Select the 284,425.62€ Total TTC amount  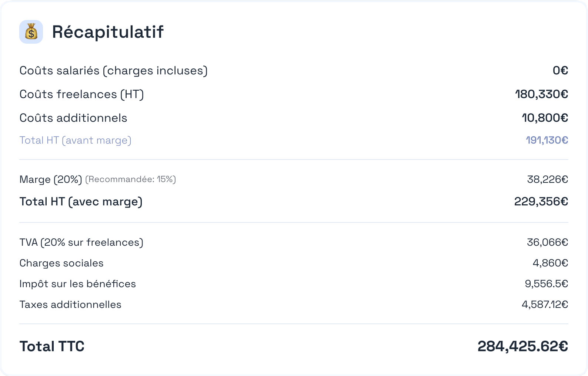(x=523, y=346)
